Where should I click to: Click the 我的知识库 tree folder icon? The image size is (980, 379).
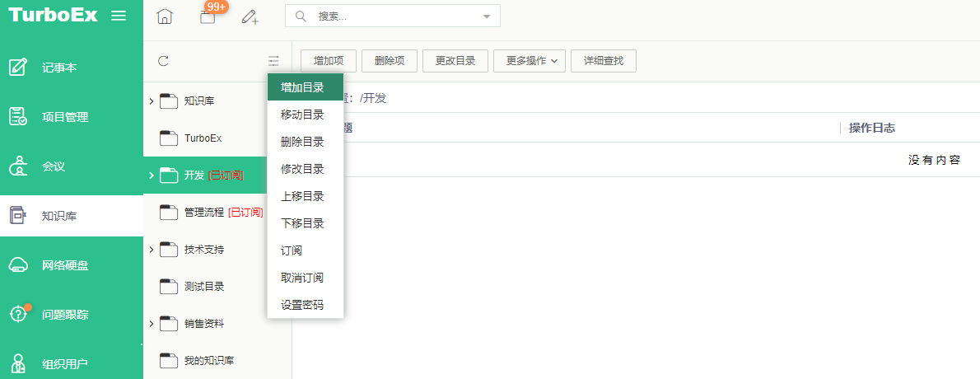point(169,362)
